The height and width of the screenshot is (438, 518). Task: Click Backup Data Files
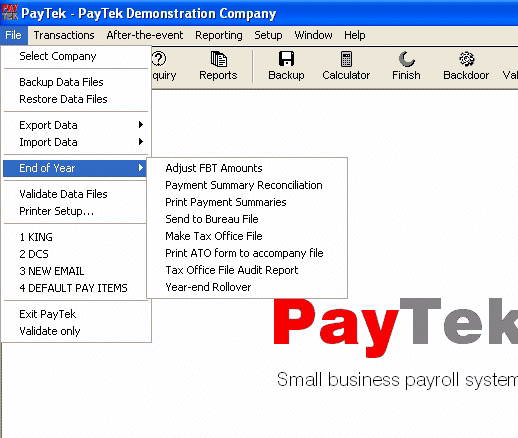61,82
